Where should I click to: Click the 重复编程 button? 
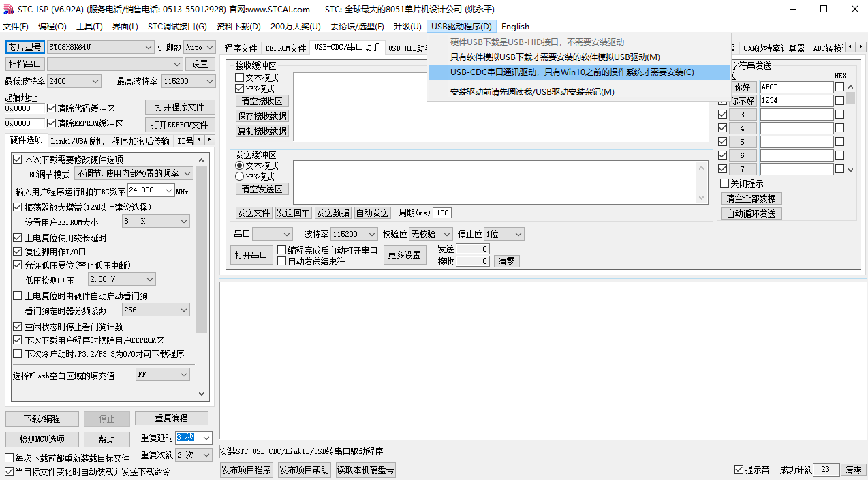[171, 419]
